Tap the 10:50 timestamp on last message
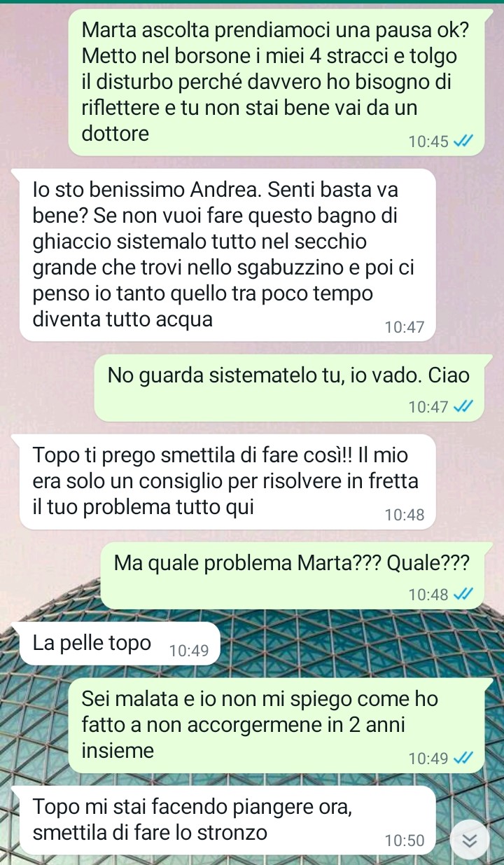The image size is (504, 865). pyautogui.click(x=405, y=839)
